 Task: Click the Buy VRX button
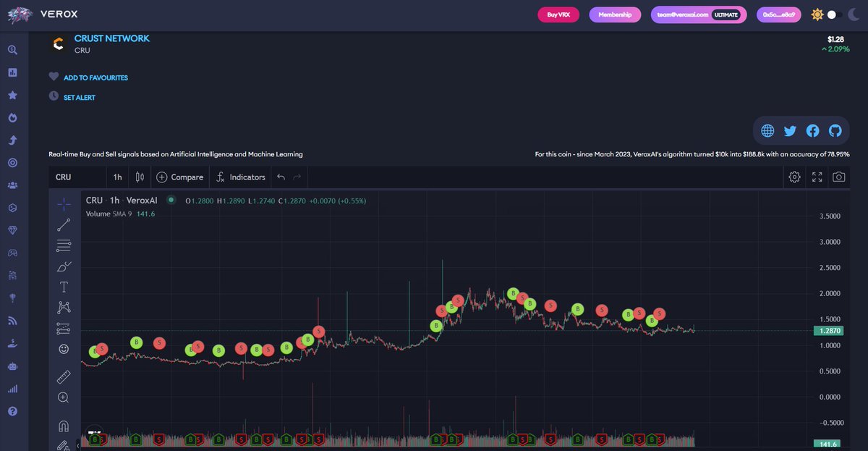click(558, 14)
